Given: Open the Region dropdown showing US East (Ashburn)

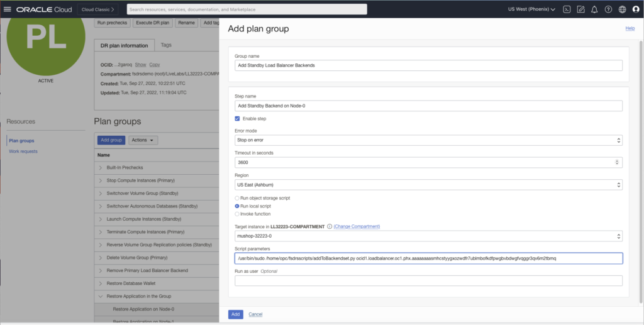Looking at the screenshot, I should [428, 185].
